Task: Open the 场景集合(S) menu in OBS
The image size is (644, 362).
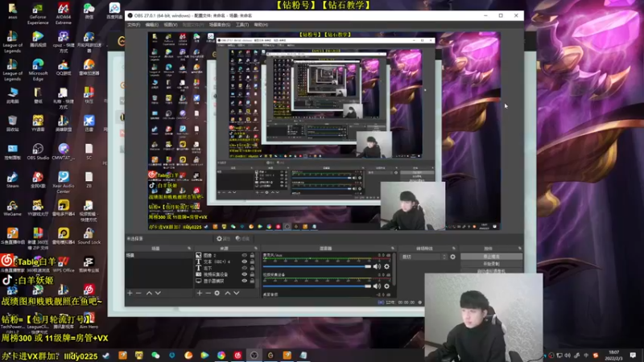Action: point(219,25)
